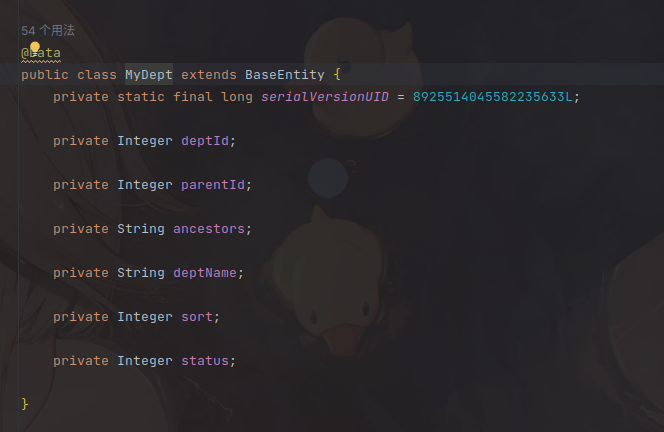
Task: Click the deptName field name
Action: (x=205, y=273)
